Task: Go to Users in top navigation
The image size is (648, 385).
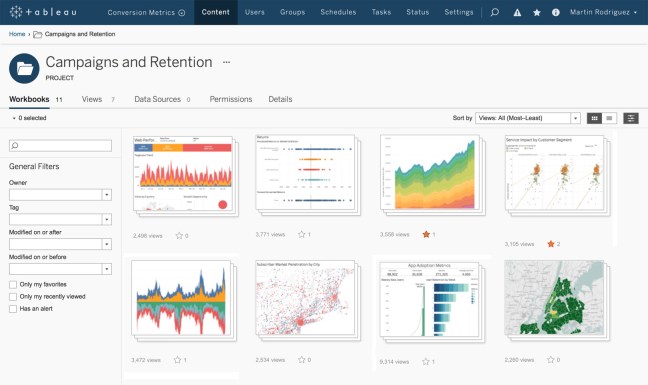Action: point(255,12)
